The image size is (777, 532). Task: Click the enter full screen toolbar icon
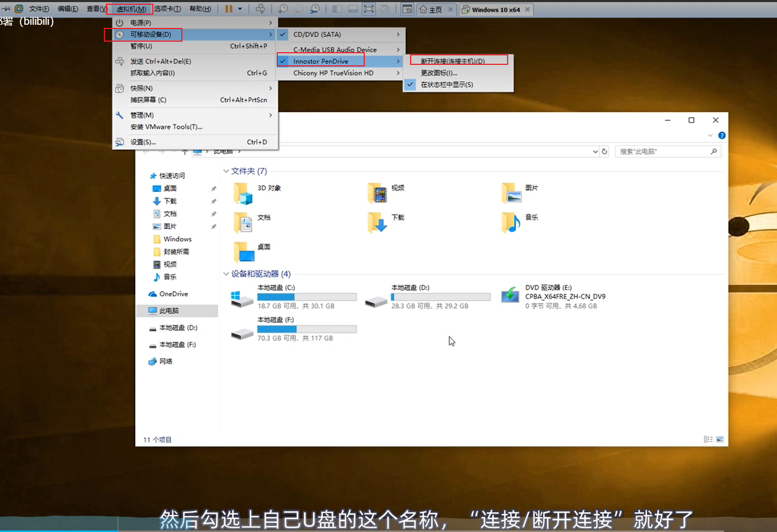coord(369,9)
